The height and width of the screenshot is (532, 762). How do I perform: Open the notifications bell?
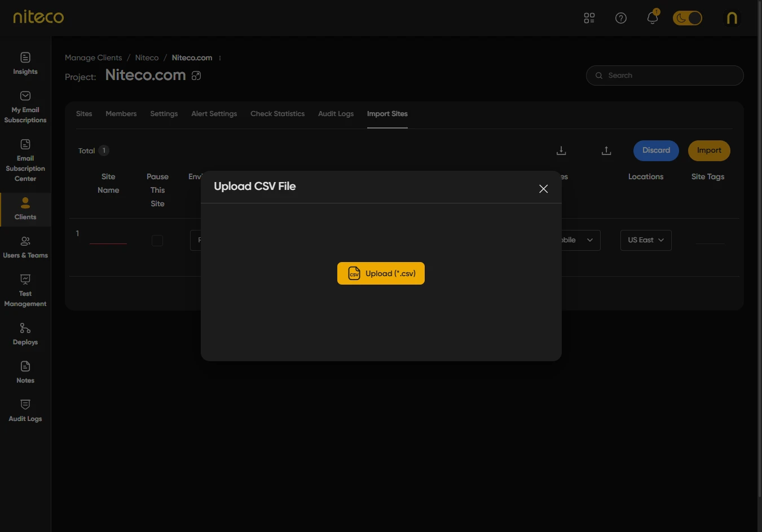coord(653,18)
